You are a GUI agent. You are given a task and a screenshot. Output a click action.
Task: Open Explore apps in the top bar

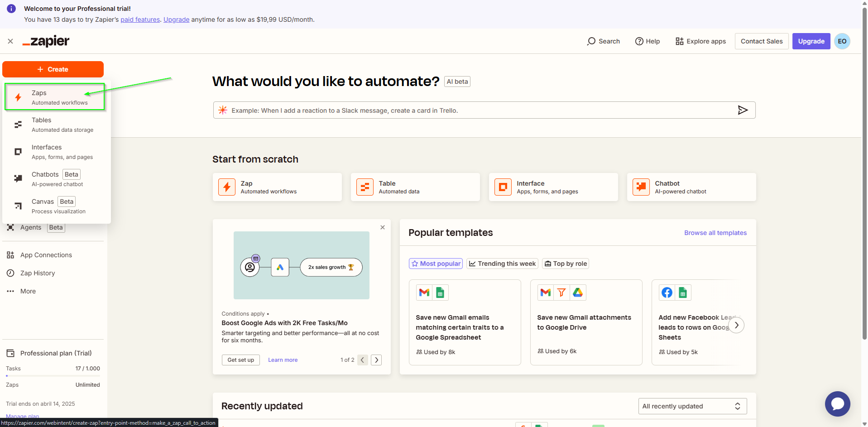[x=700, y=41]
